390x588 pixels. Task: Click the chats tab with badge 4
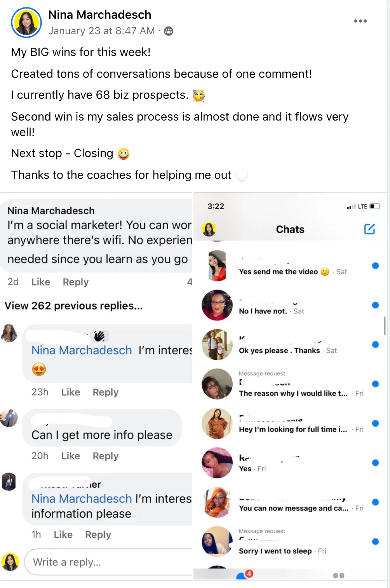[x=244, y=575]
